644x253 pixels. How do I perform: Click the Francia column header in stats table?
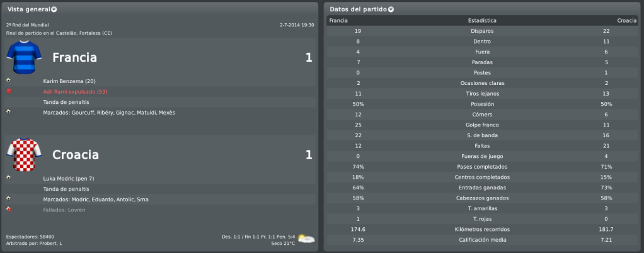click(x=338, y=21)
